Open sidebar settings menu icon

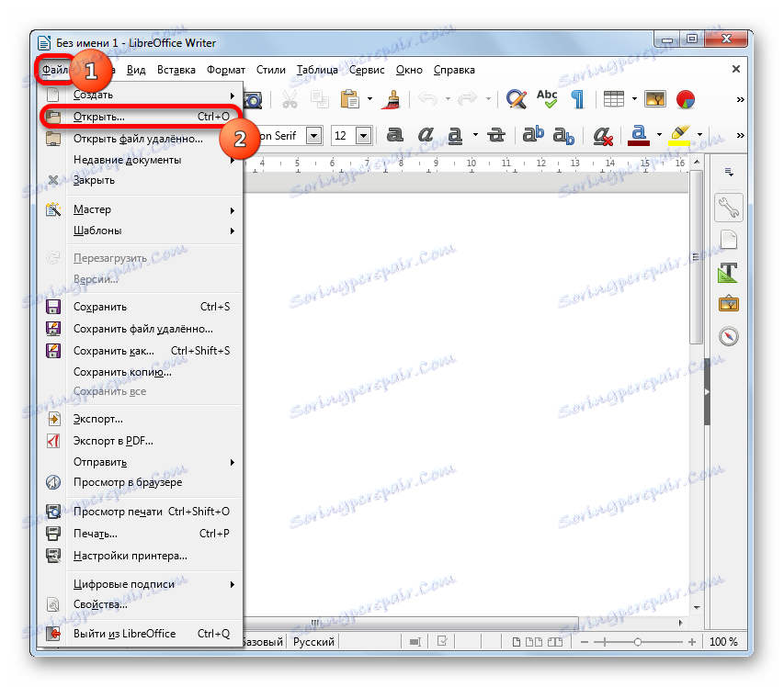point(729,173)
